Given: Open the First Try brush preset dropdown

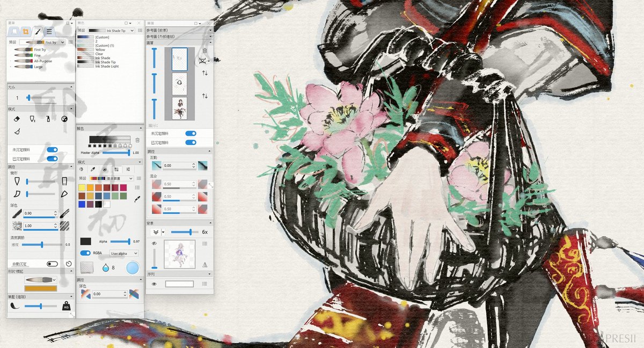Looking at the screenshot, I should coord(42,42).
